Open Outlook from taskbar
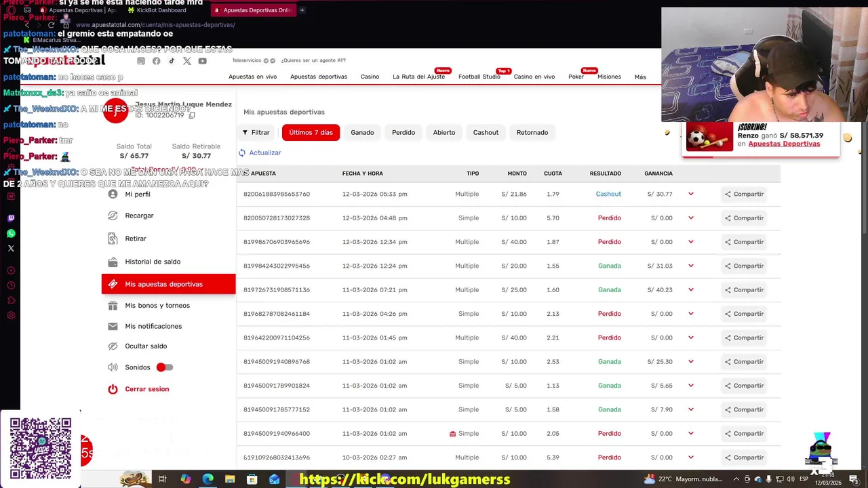Screen dimensions: 868x488 pyautogui.click(x=274, y=479)
